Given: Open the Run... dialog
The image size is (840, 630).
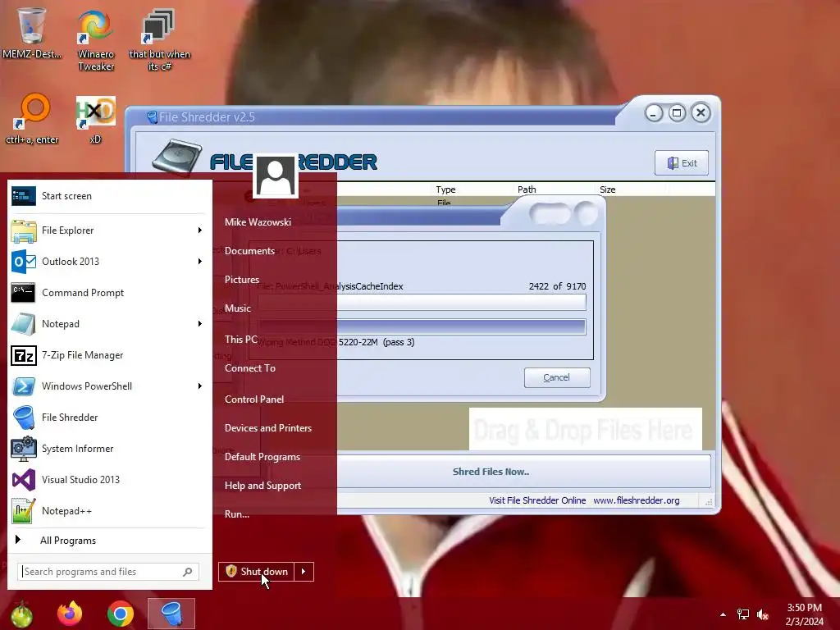Looking at the screenshot, I should click(237, 514).
